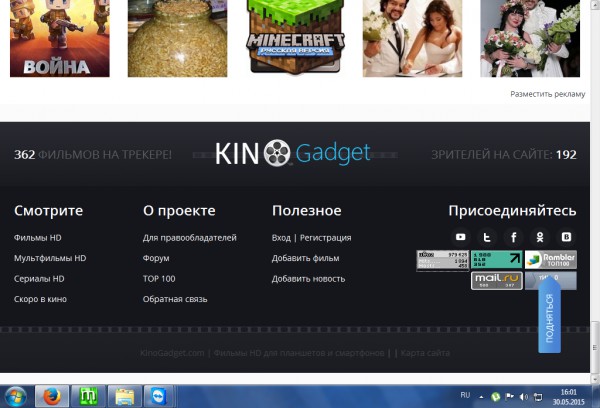Screen dimensions: 600x408
Task: Open Фильмы HD link
Action: (x=38, y=238)
